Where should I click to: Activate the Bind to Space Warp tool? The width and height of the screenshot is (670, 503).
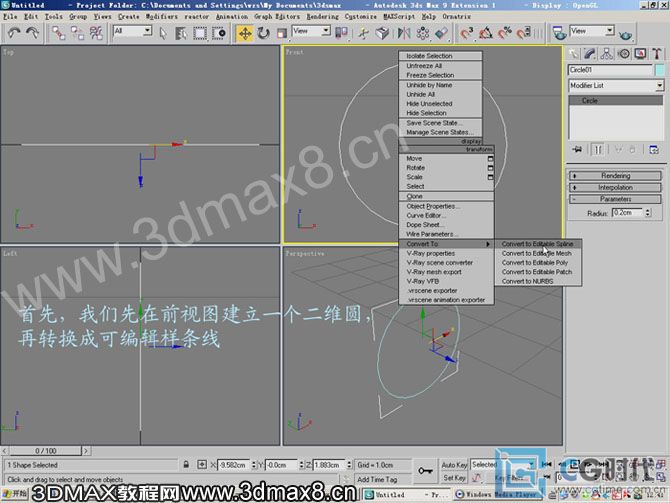tap(96, 33)
